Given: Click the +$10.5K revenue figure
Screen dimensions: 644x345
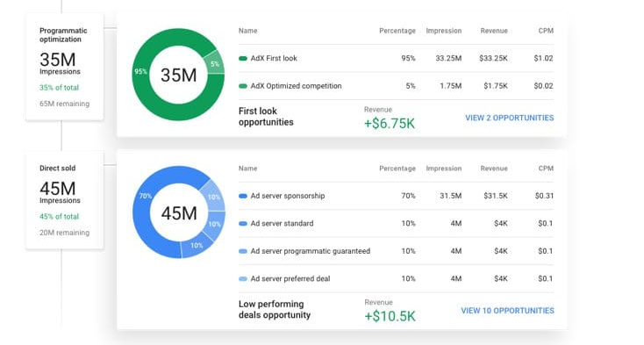Looking at the screenshot, I should (x=390, y=316).
